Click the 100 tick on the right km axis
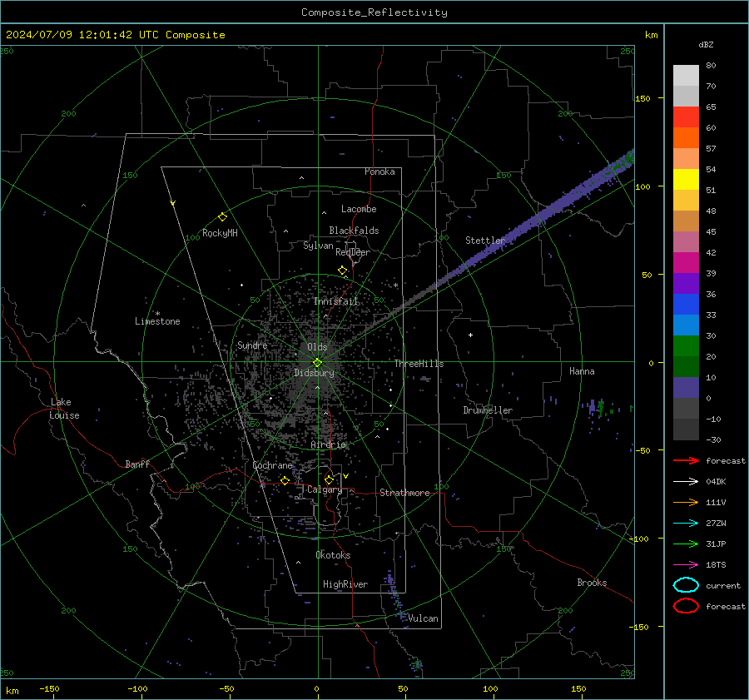This screenshot has height=700, width=749. 643,186
